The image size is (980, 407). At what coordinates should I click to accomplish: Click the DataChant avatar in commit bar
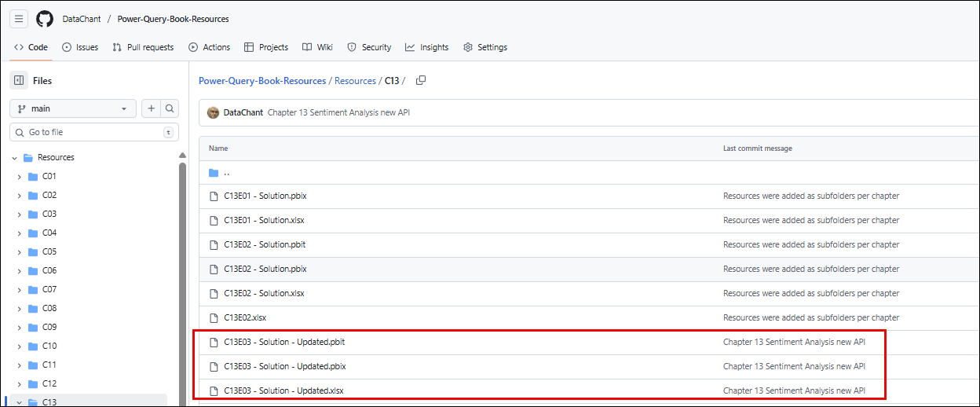click(x=213, y=112)
